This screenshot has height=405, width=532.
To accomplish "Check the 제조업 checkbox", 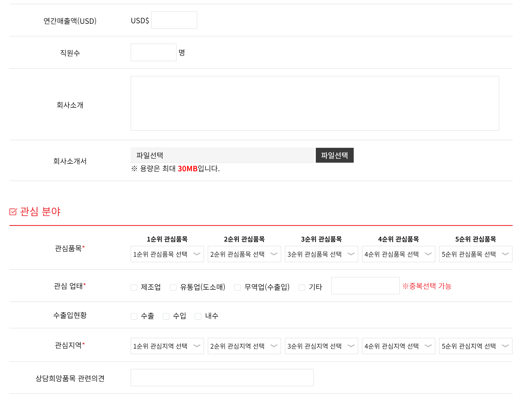I will [x=134, y=287].
